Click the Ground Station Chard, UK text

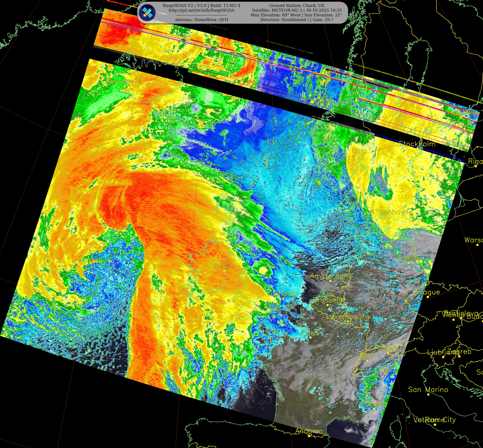[x=297, y=5]
